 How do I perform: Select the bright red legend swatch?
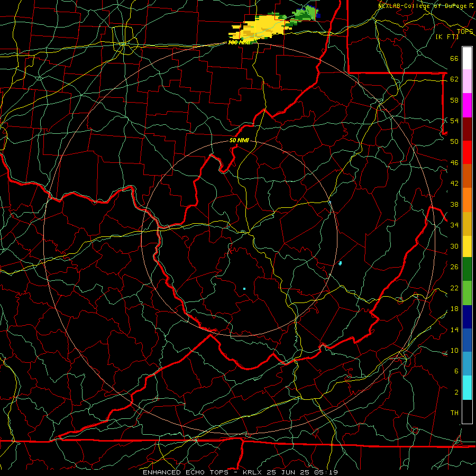click(x=467, y=152)
